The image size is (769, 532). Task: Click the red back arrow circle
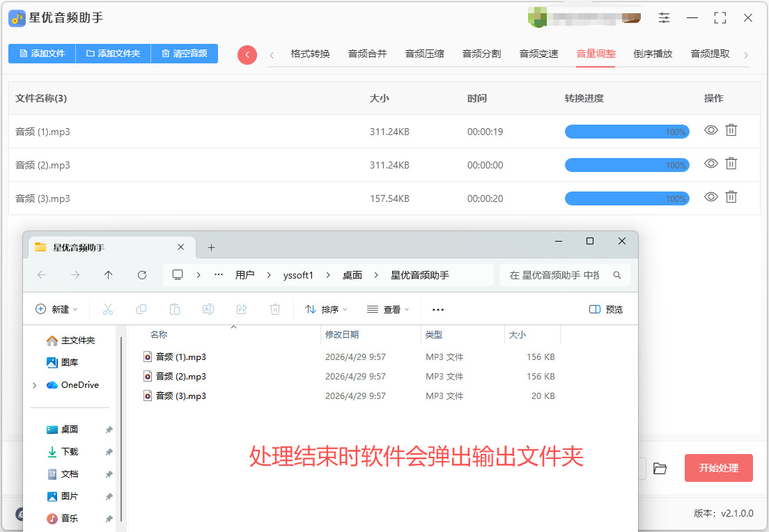(247, 55)
